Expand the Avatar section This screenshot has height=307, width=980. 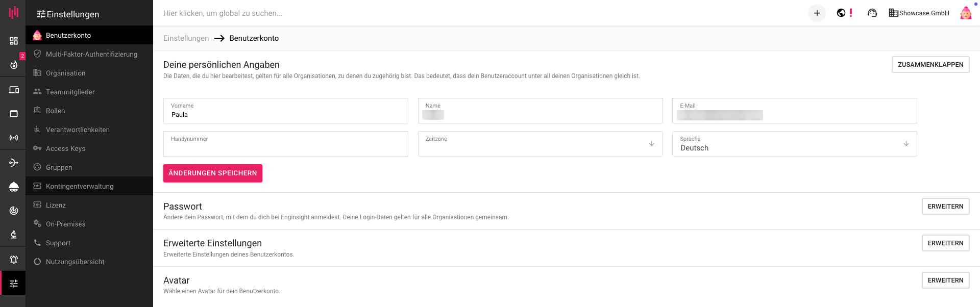(x=945, y=280)
